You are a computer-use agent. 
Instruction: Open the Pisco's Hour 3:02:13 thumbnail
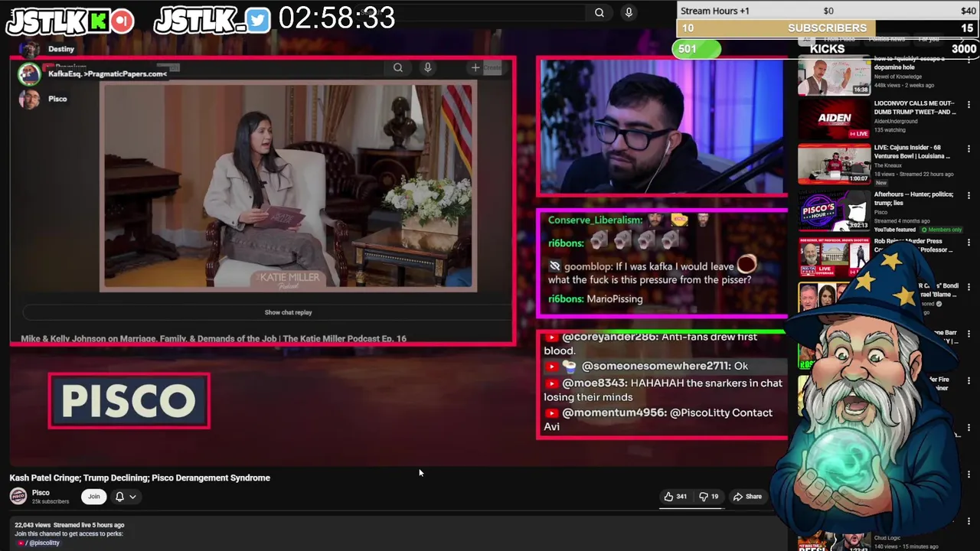(x=834, y=210)
